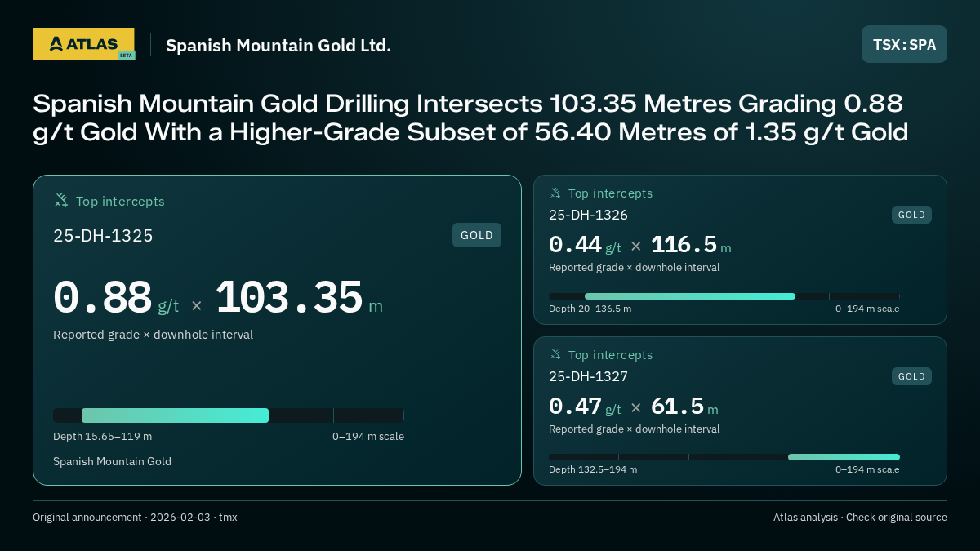Select hole ID 25-DH-1327
This screenshot has width=980, height=551.
(x=588, y=376)
